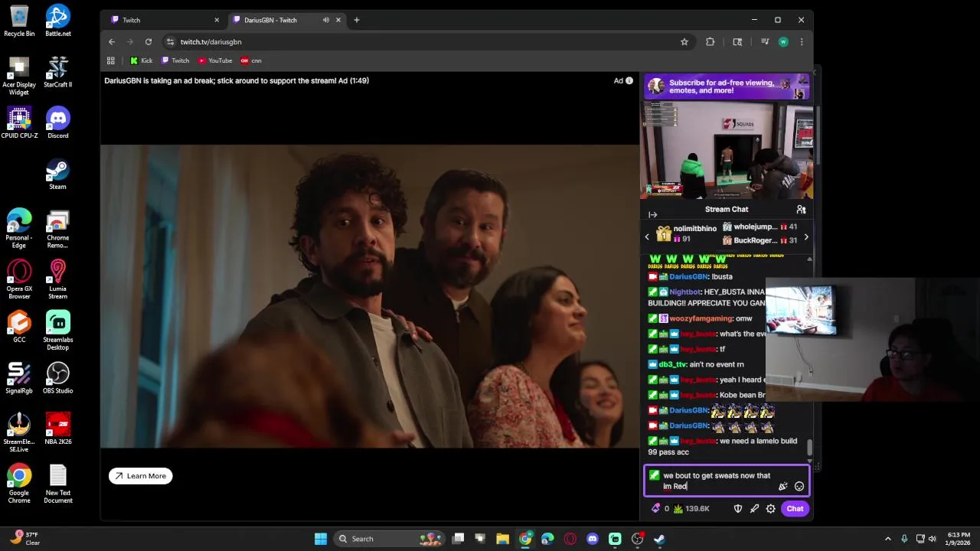Screen dimensions: 980x551
Task: Expand hidden system tray icons
Action: coord(888,539)
